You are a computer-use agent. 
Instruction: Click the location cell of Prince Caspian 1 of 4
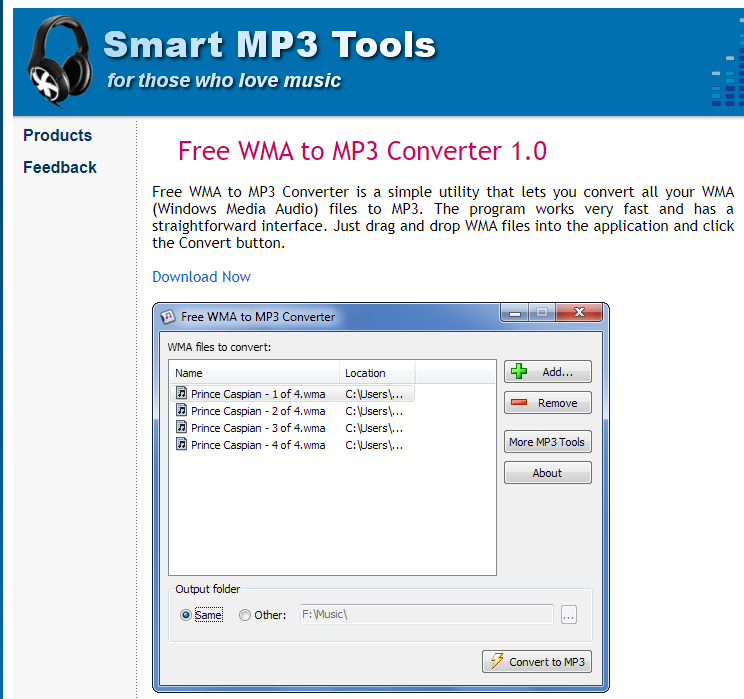(374, 394)
